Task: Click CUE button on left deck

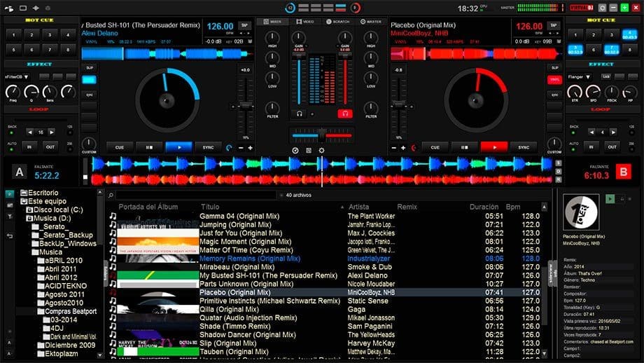Action: (x=120, y=147)
